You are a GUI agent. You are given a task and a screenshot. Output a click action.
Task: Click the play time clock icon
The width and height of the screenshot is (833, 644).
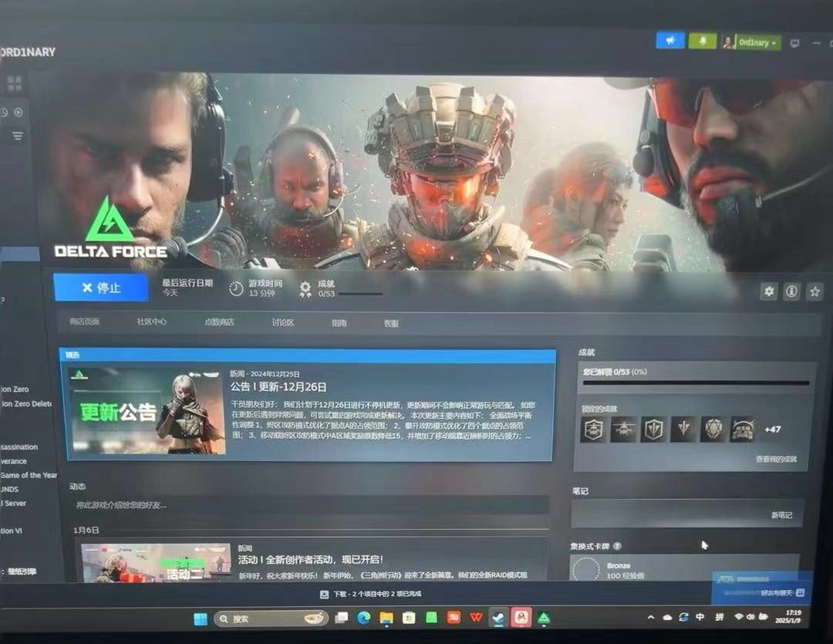pos(236,288)
